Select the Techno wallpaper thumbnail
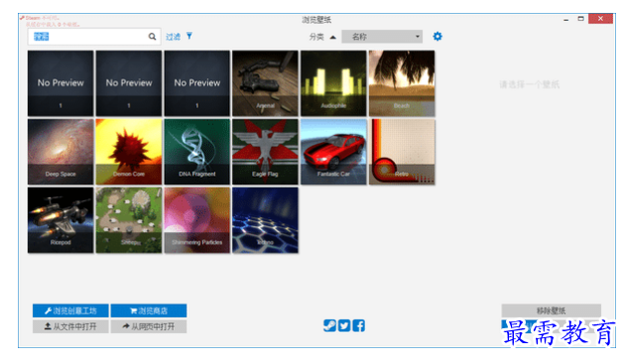This screenshot has width=624, height=364. tap(266, 220)
